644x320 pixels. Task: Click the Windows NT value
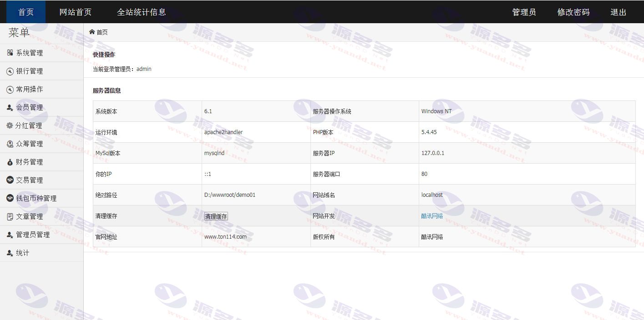436,111
